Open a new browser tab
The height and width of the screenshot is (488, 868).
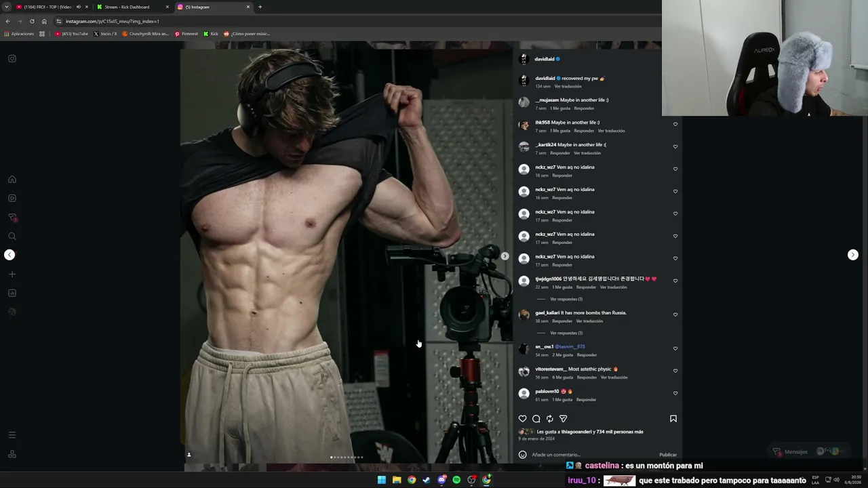click(260, 7)
